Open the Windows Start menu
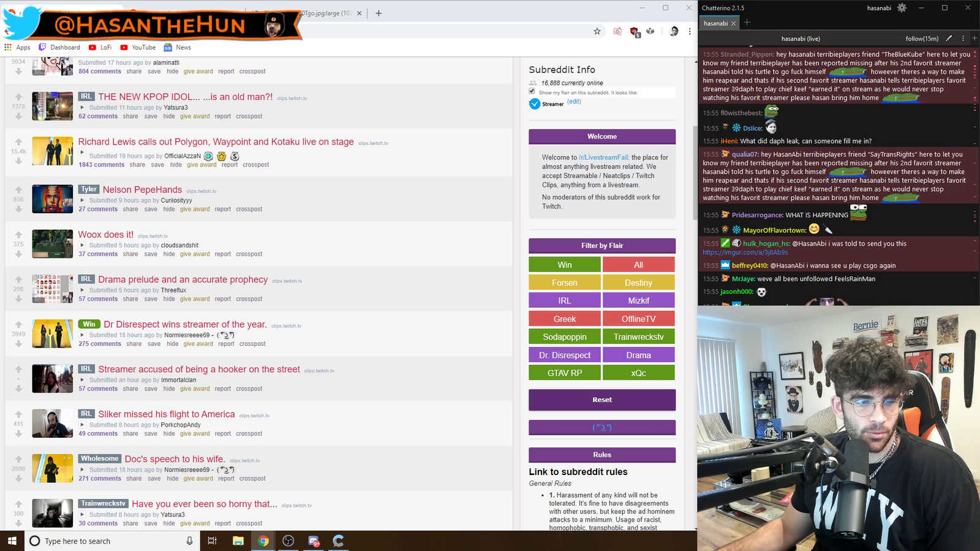The image size is (980, 551). (x=12, y=541)
